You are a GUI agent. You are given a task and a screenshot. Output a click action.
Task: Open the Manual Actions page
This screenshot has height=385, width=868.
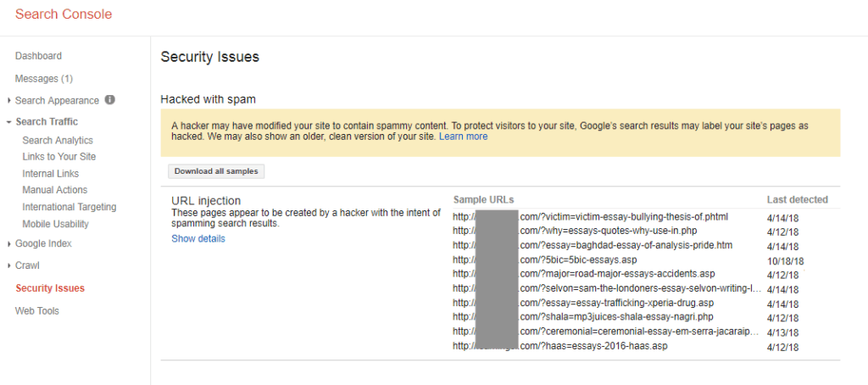point(55,190)
